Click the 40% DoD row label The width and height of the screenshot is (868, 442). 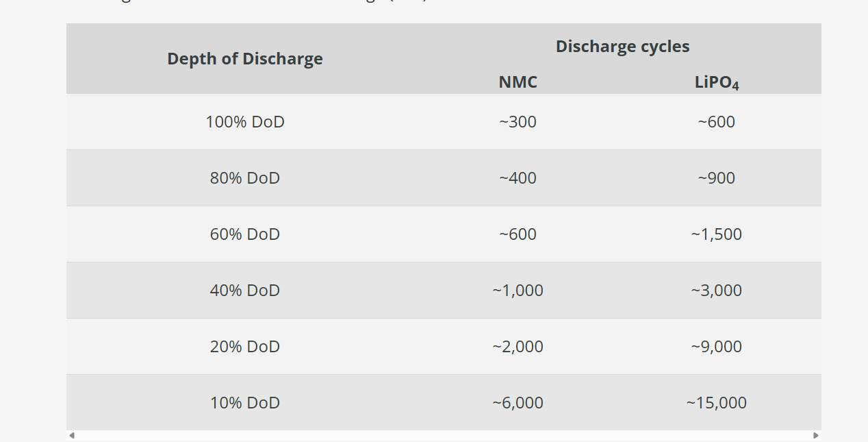(245, 291)
